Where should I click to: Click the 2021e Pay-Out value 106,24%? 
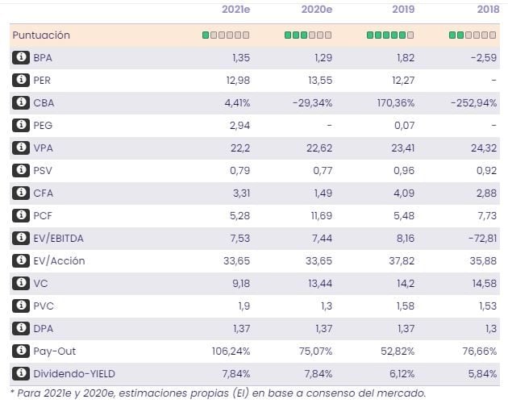tap(231, 351)
